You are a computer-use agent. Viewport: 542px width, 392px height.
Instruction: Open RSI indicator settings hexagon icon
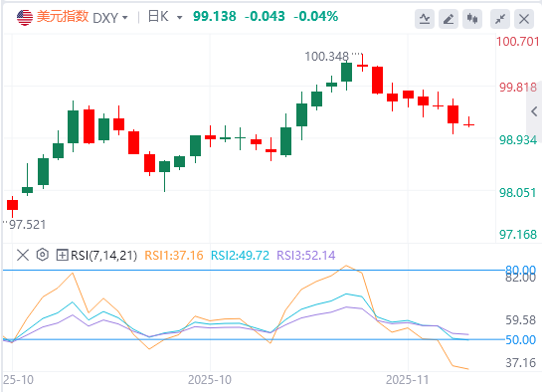[43, 255]
